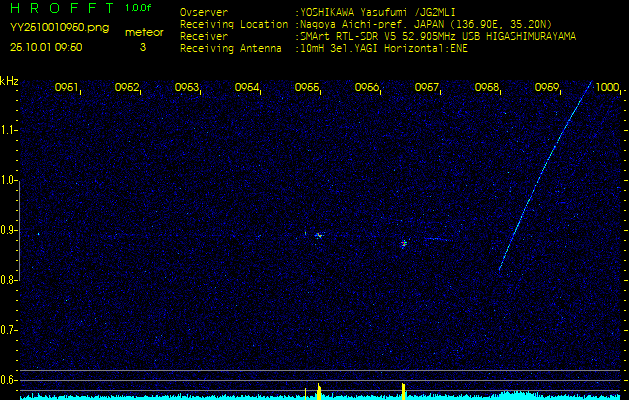Click the yellow detection bar beneath the 0956 echo
The height and width of the screenshot is (400, 629).
pos(404,391)
